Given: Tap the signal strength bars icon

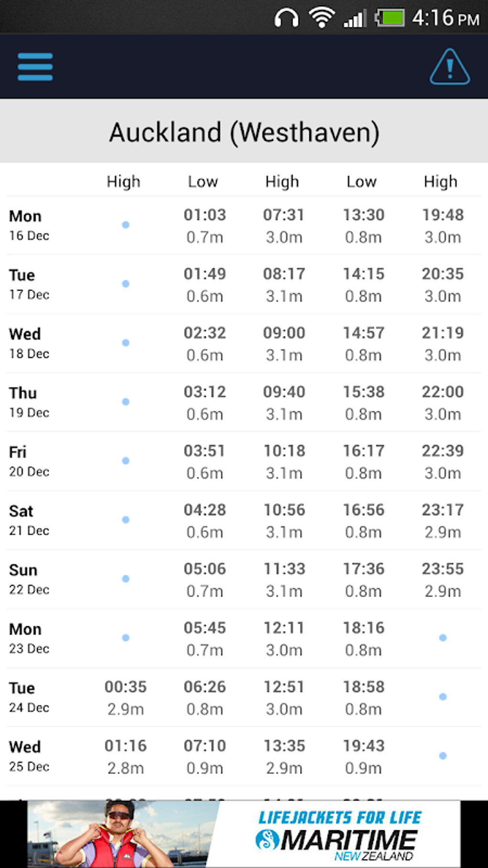Looking at the screenshot, I should pyautogui.click(x=355, y=19).
